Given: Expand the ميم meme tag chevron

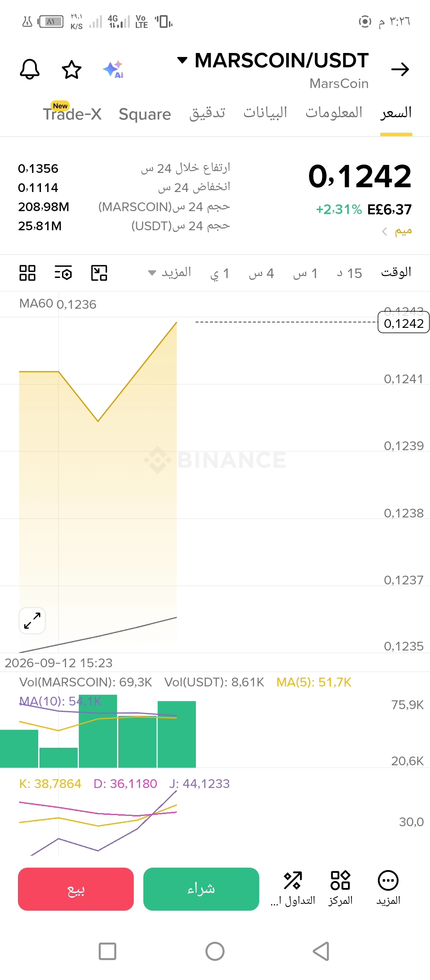Looking at the screenshot, I should [x=385, y=231].
